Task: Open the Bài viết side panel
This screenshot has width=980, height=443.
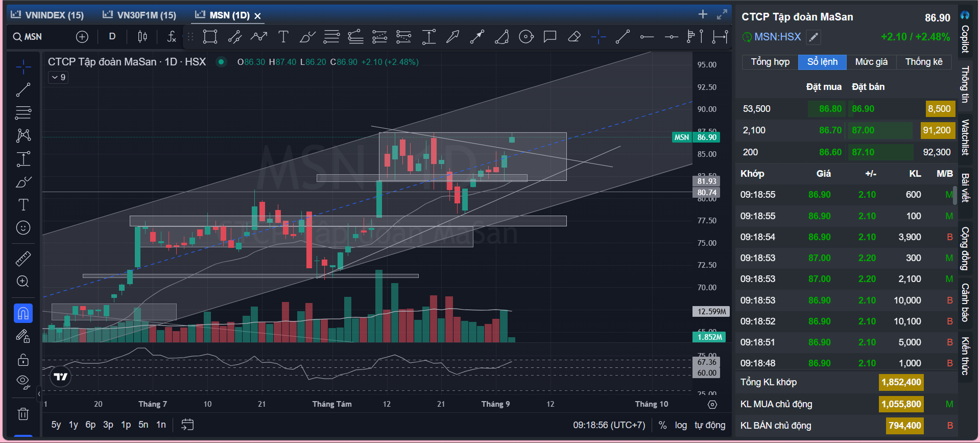Action: (x=965, y=188)
